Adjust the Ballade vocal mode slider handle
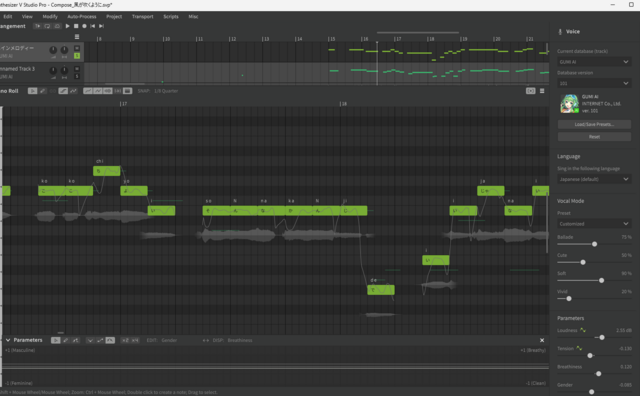Image resolution: width=640 pixels, height=396 pixels. 594,244
